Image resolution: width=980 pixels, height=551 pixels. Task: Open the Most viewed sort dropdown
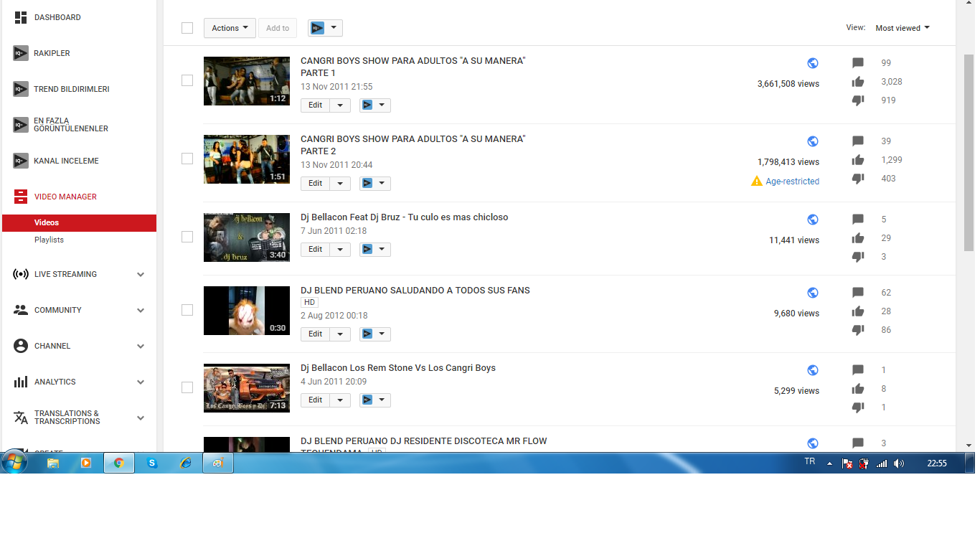point(903,28)
